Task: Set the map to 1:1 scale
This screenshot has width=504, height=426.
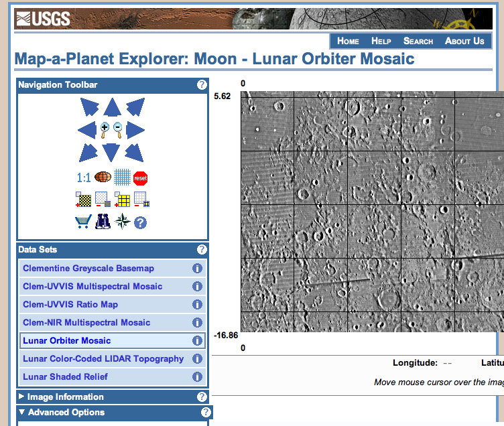Action: coord(84,177)
